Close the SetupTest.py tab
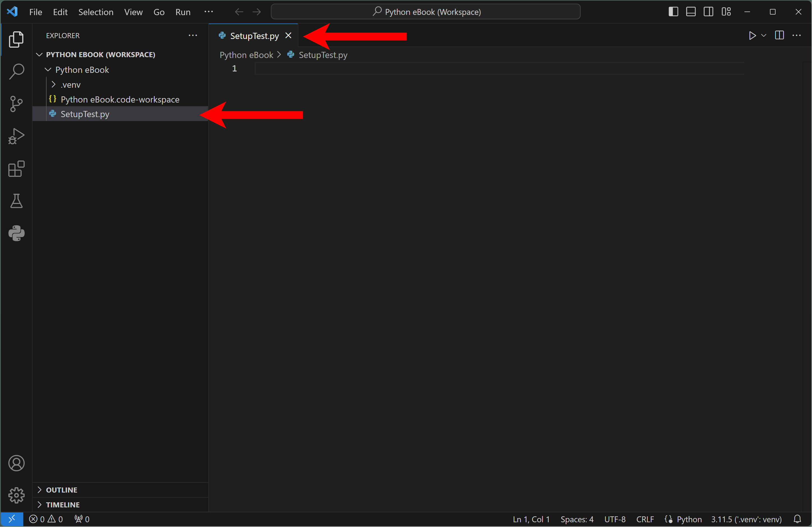 tap(288, 36)
